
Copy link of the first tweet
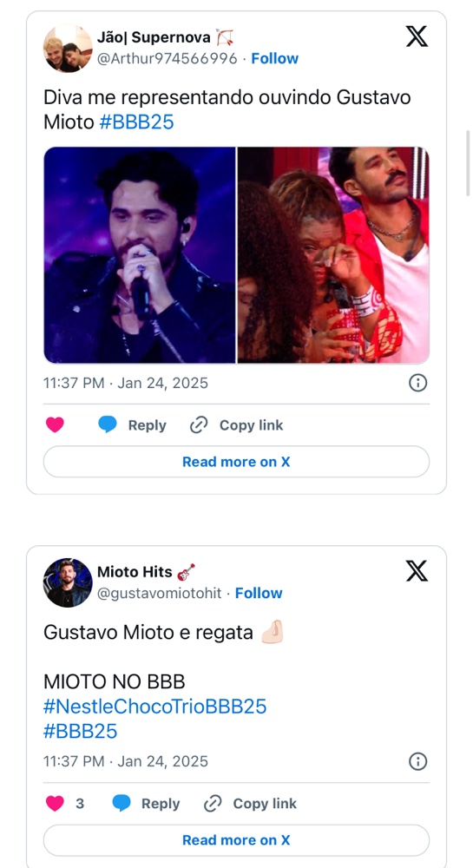236,425
